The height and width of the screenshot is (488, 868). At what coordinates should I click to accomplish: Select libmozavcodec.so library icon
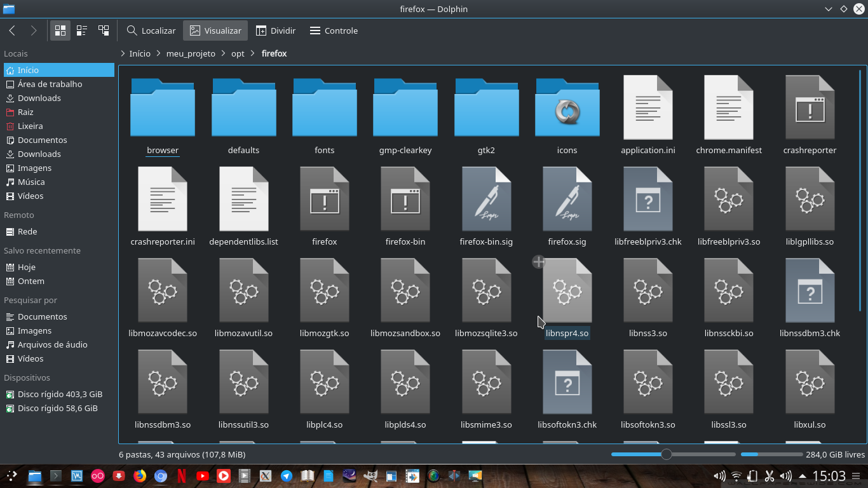(x=163, y=290)
